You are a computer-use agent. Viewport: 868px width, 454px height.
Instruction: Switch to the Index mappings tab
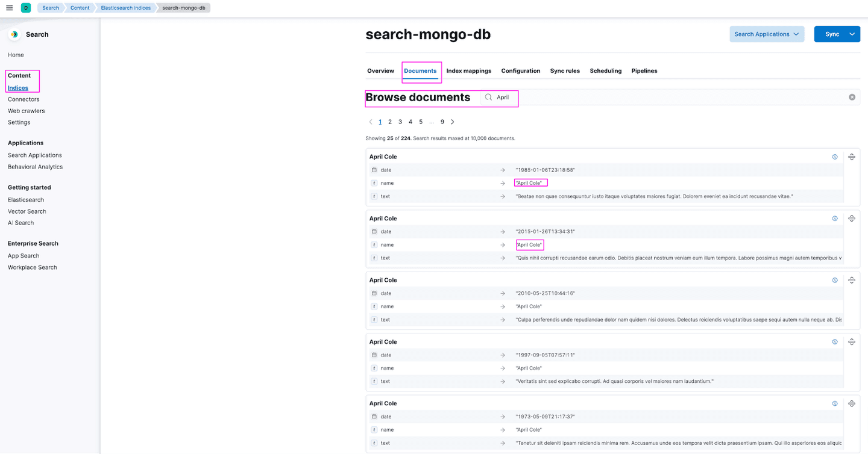click(x=468, y=71)
